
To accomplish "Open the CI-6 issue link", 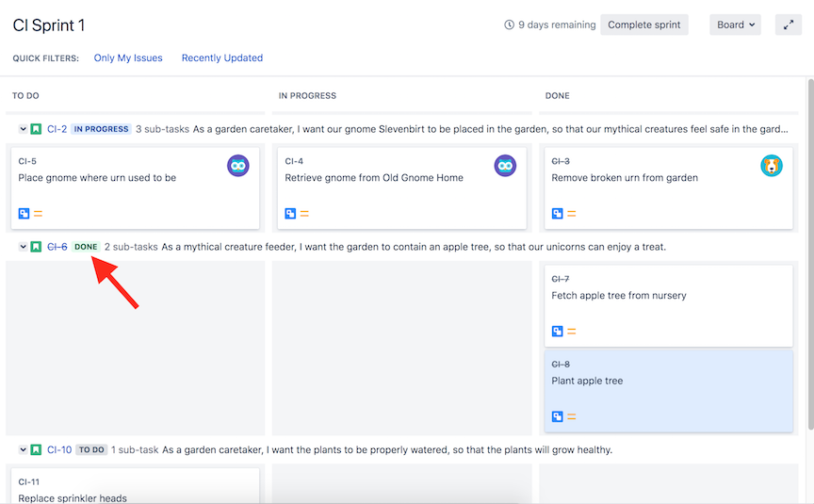I will 57,247.
